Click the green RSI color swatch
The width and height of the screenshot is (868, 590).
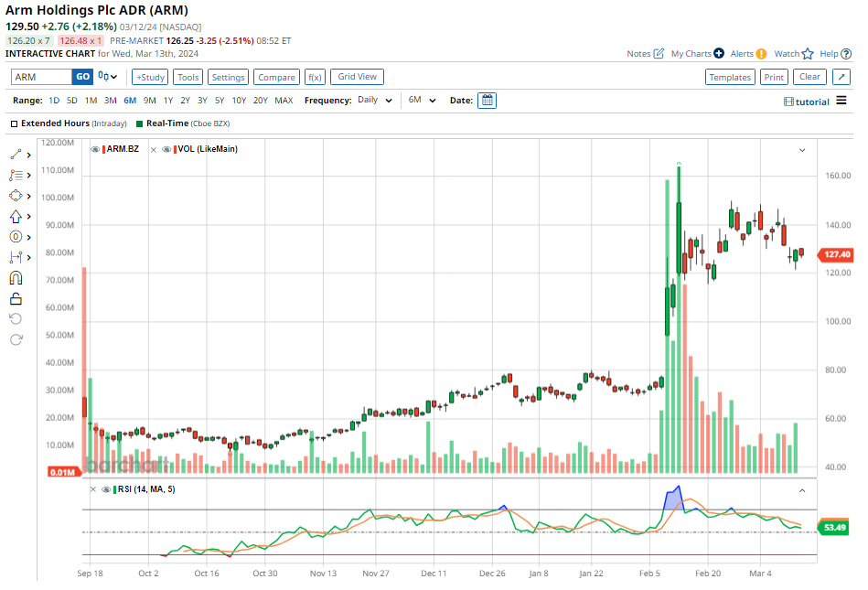point(114,489)
